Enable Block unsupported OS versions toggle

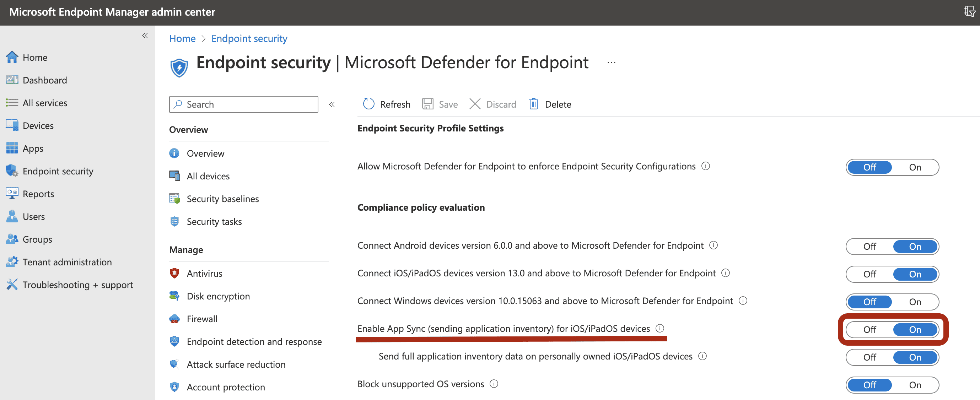click(x=915, y=385)
